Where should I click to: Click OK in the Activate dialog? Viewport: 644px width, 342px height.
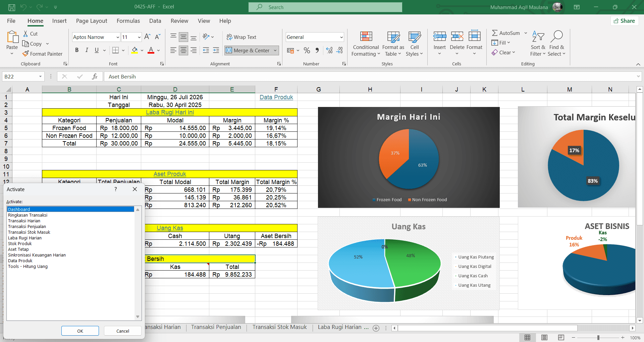tap(80, 331)
